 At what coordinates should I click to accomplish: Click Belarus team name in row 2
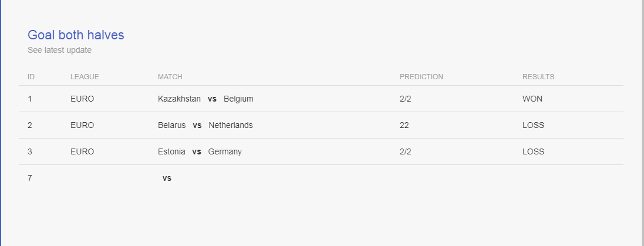[171, 125]
